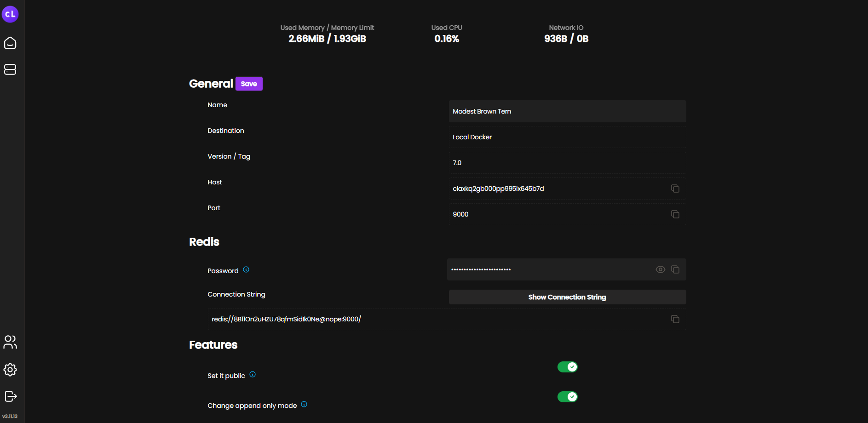Click the append only mode info icon
Viewport: 868px width, 423px height.
coord(304,404)
